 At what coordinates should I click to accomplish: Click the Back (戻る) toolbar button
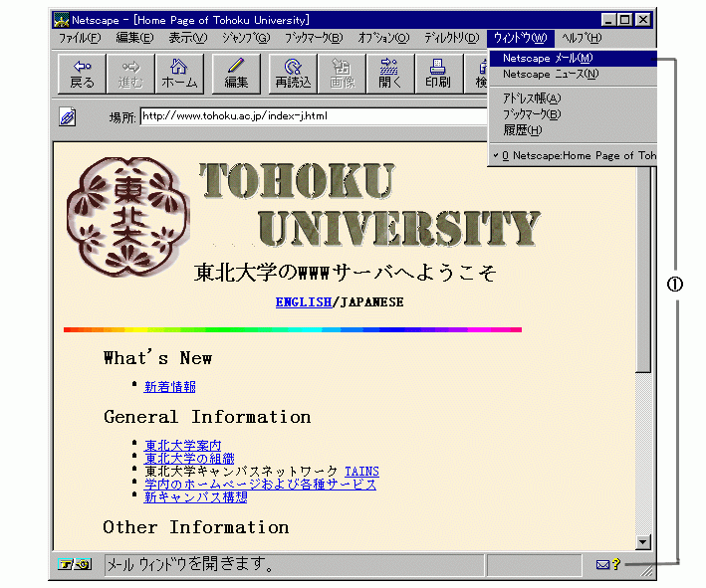click(x=82, y=74)
